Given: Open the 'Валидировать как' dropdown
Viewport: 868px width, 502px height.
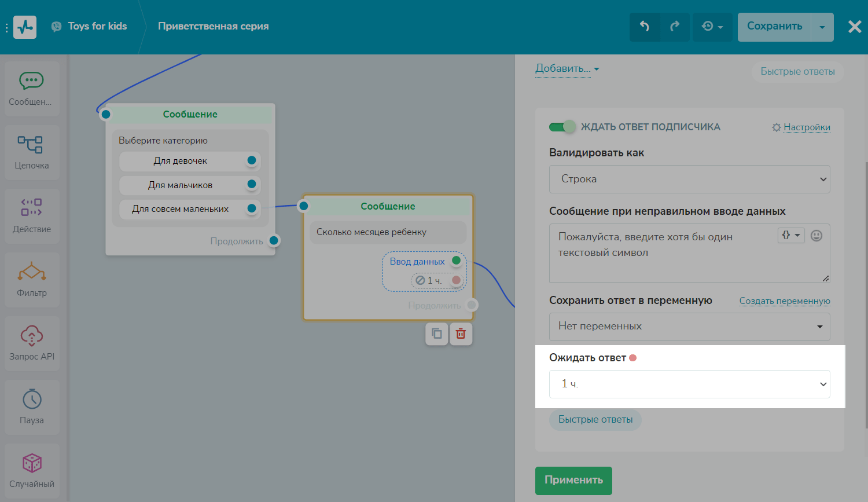Looking at the screenshot, I should (x=689, y=179).
